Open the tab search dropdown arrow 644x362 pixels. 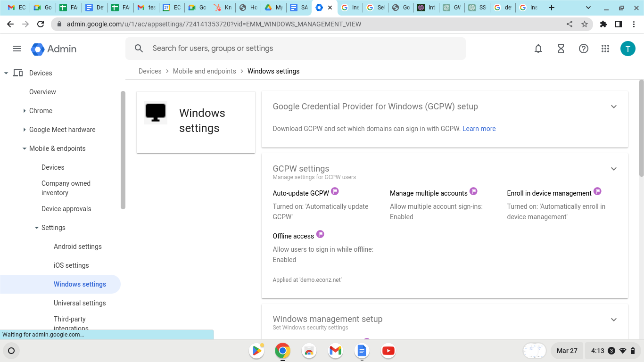(x=588, y=8)
